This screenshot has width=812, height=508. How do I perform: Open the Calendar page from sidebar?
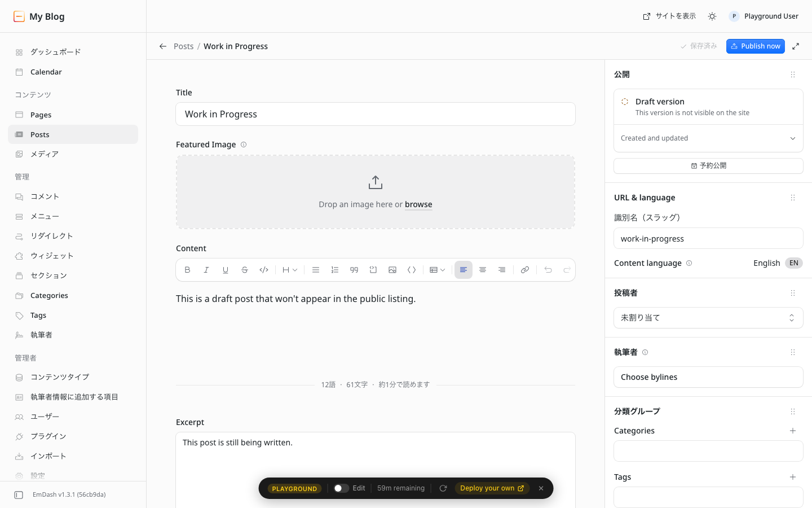73,72
